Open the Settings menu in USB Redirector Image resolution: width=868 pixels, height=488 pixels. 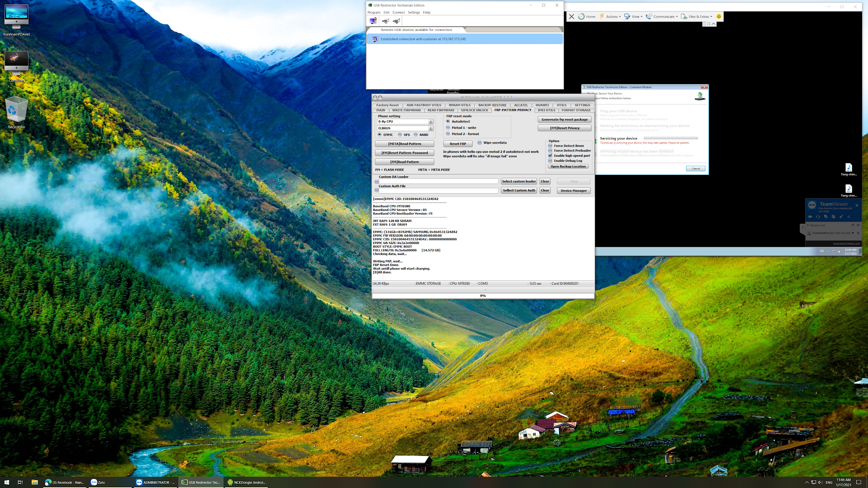pyautogui.click(x=414, y=12)
